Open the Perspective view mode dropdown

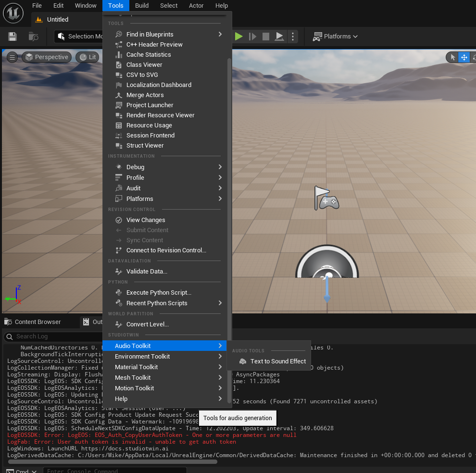pos(47,57)
